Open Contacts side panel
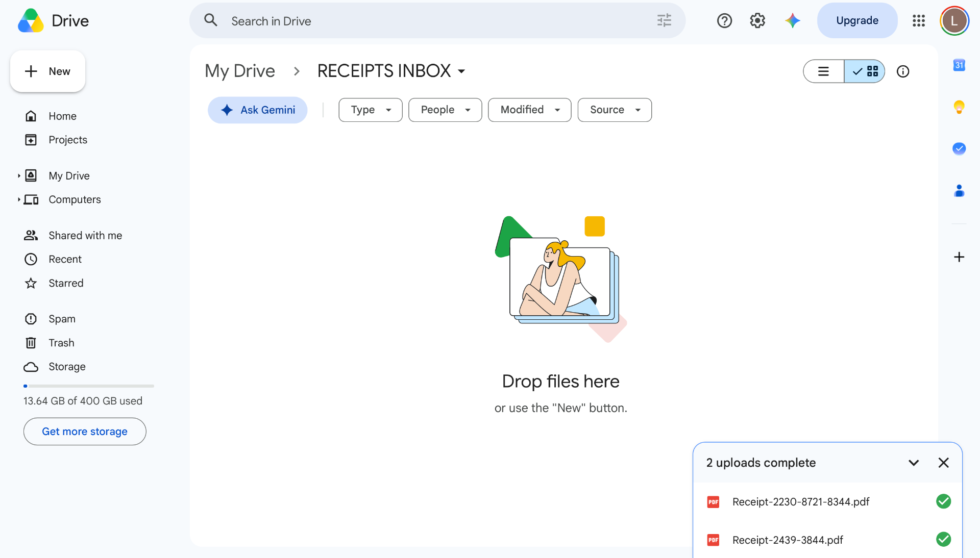 959,191
